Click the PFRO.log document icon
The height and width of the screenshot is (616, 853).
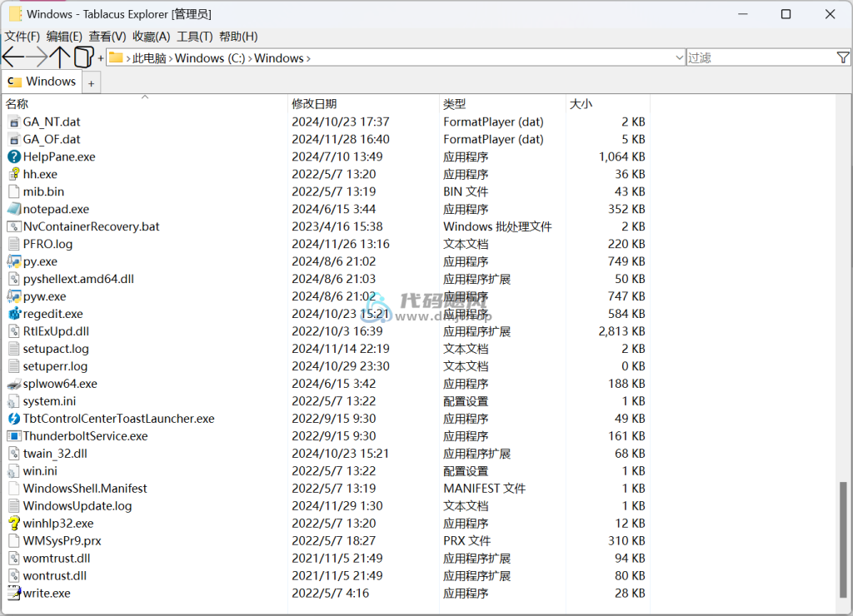pos(14,244)
